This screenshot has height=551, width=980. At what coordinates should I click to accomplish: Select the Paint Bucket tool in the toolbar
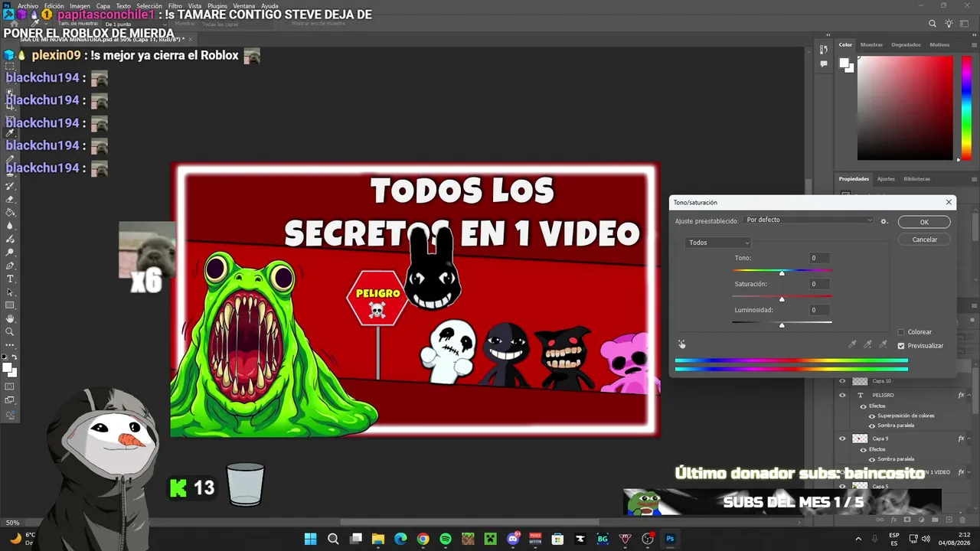pos(10,212)
